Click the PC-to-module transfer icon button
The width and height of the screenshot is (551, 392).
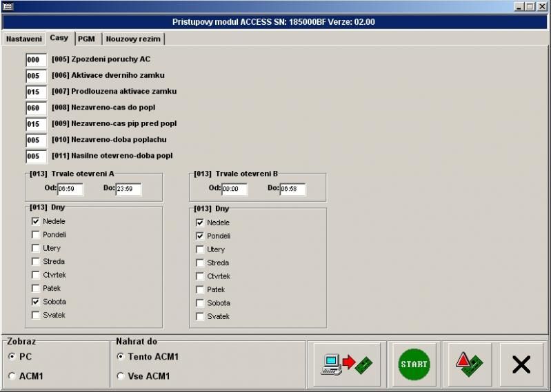pyautogui.click(x=345, y=364)
